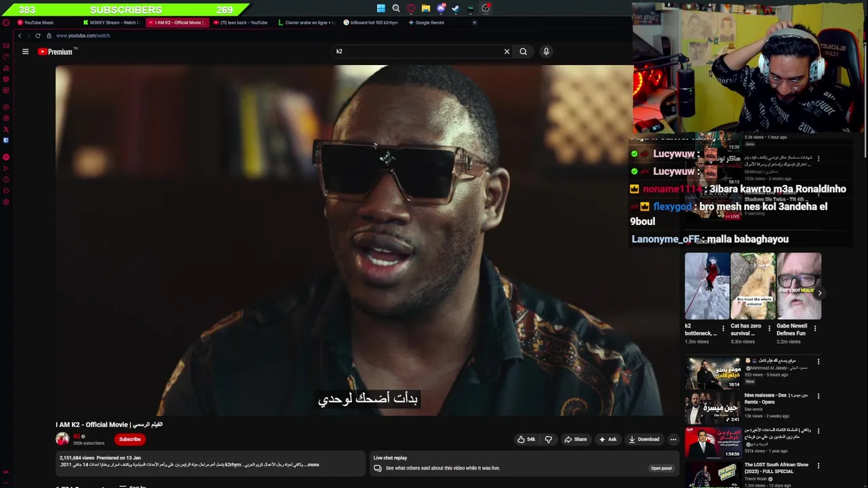Viewport: 868px width, 488px height.
Task: Open Windows taskbar search
Action: click(396, 9)
